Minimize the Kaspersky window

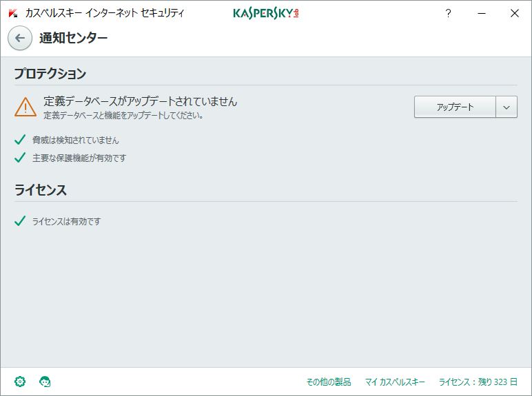click(x=482, y=13)
